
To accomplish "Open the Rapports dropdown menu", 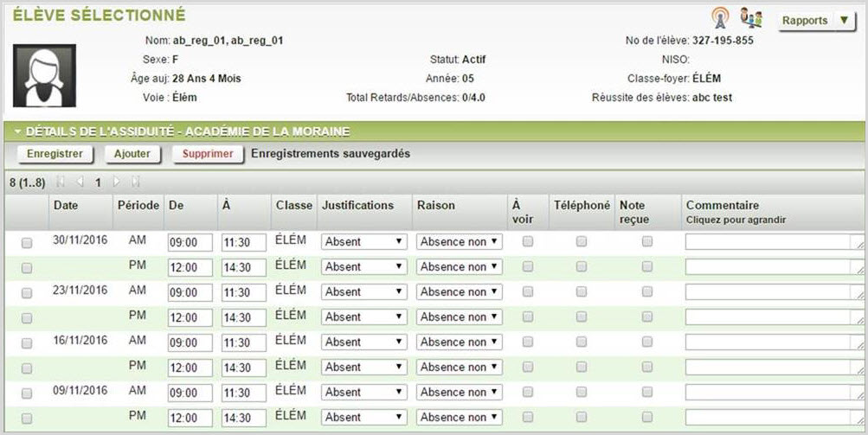I will point(817,21).
